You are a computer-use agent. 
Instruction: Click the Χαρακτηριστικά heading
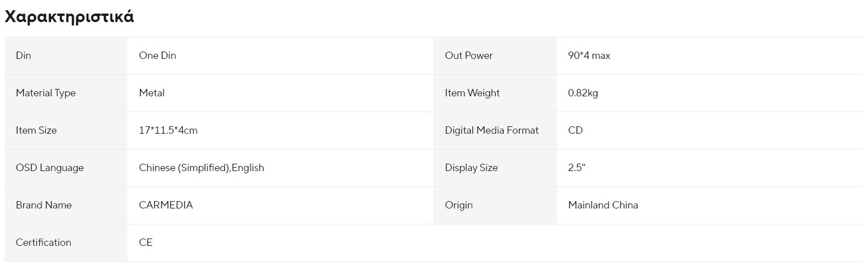(69, 17)
